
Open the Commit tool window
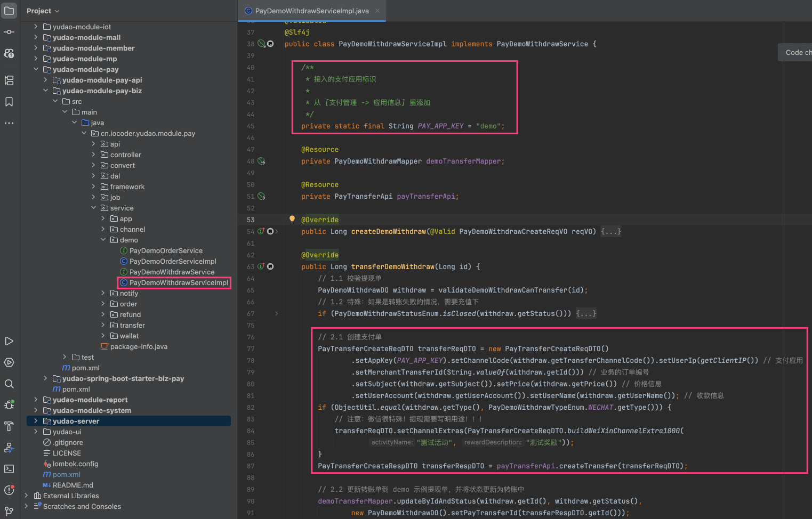(x=9, y=32)
